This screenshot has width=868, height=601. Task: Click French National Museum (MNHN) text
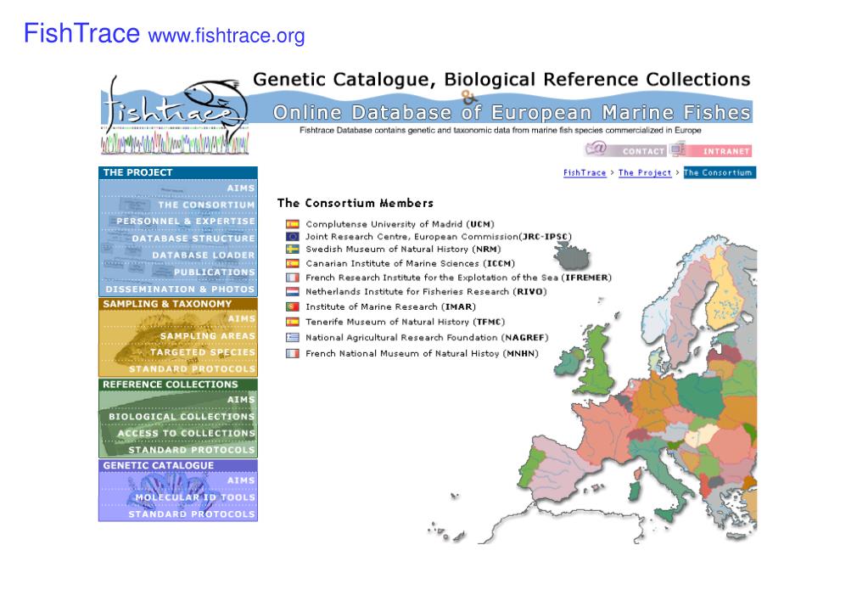click(422, 353)
